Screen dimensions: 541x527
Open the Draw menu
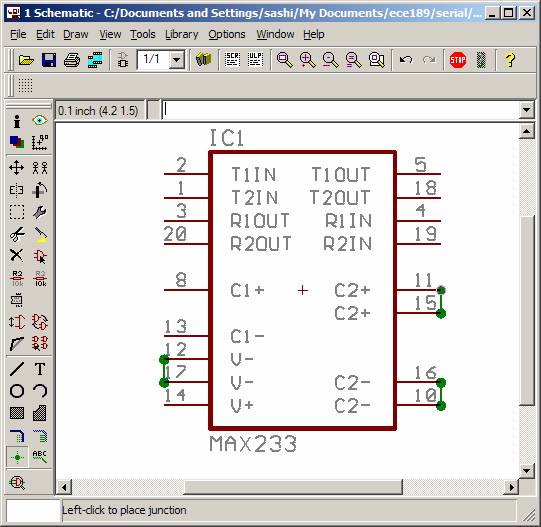tap(76, 35)
